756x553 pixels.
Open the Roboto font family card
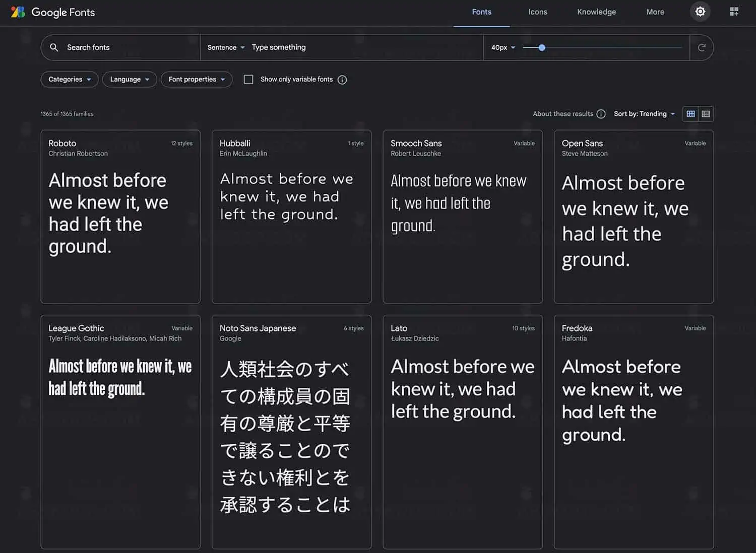(x=120, y=217)
